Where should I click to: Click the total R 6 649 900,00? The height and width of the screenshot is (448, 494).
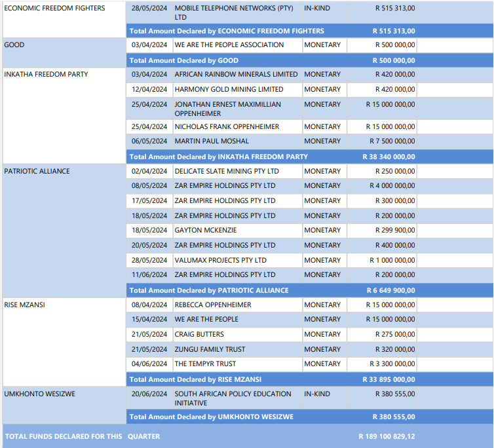point(390,290)
